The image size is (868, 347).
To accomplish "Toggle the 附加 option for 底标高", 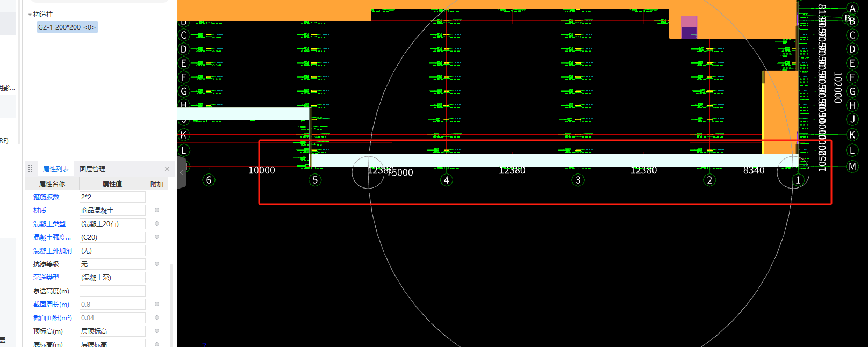I will pyautogui.click(x=157, y=344).
